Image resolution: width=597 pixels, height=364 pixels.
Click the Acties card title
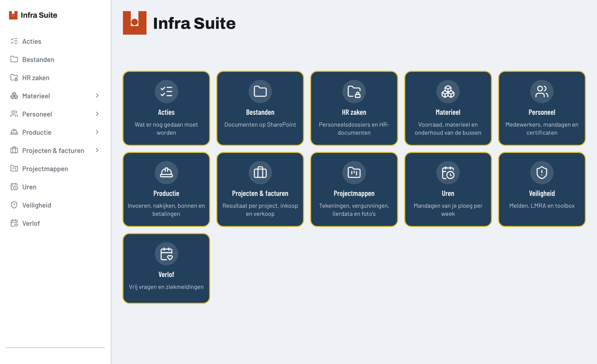166,112
